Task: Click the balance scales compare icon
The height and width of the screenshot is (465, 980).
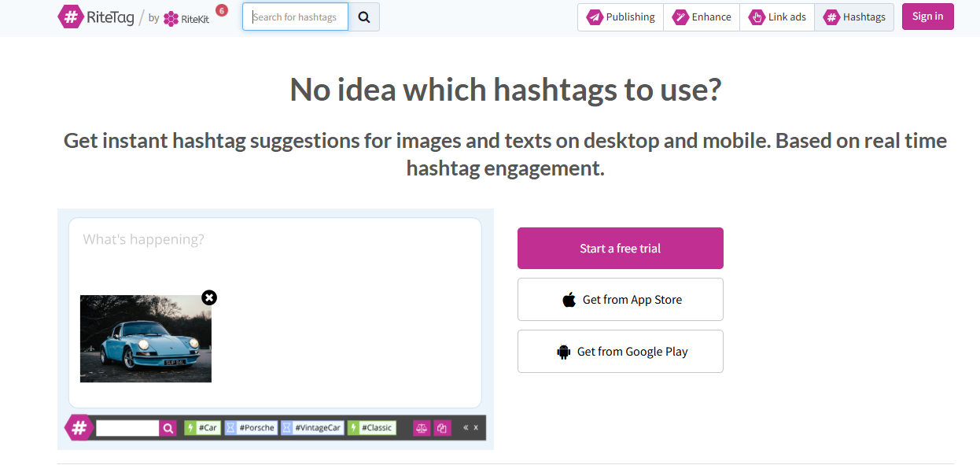Action: (422, 428)
